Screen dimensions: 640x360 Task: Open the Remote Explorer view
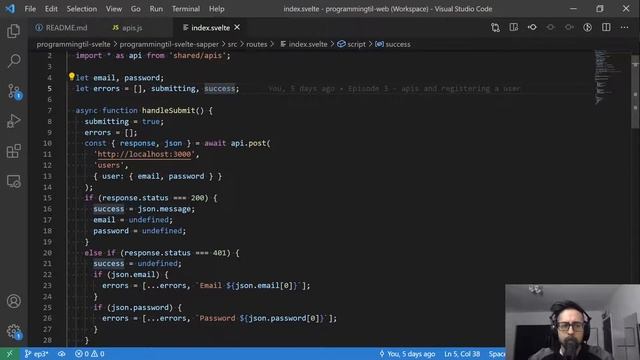coord(13,181)
